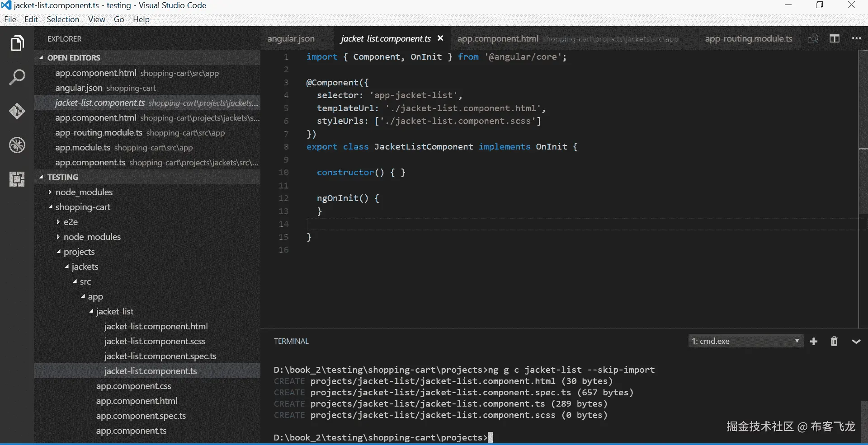Add a new terminal with plus icon

(x=814, y=342)
